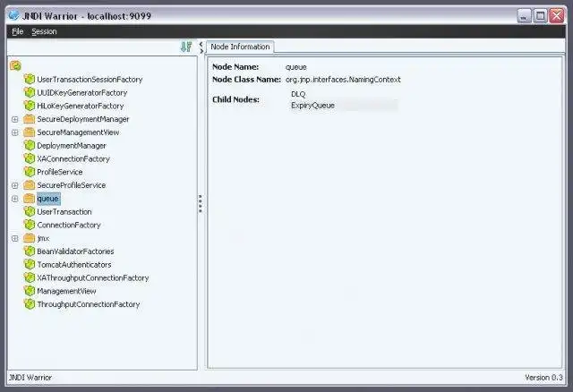The width and height of the screenshot is (573, 392).
Task: Click the ConnectionFactory node icon
Action: [30, 225]
